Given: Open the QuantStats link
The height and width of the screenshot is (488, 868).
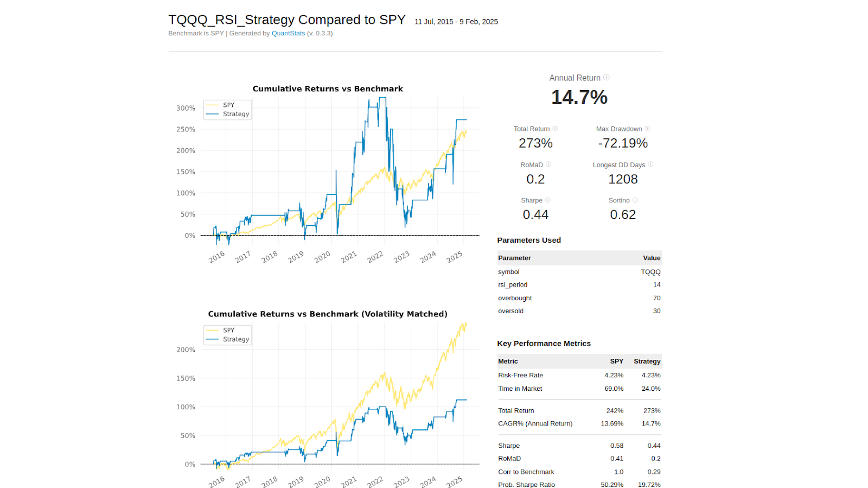Looking at the screenshot, I should (x=288, y=33).
